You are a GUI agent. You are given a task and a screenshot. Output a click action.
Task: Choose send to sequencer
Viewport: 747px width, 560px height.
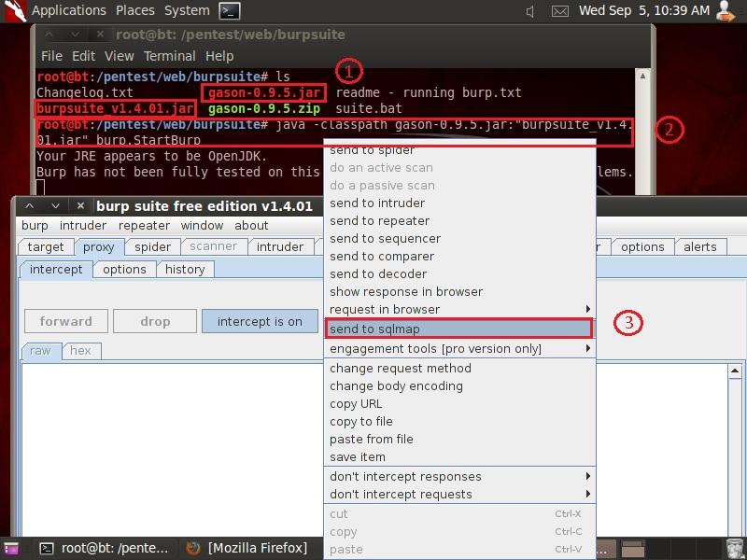(459, 239)
